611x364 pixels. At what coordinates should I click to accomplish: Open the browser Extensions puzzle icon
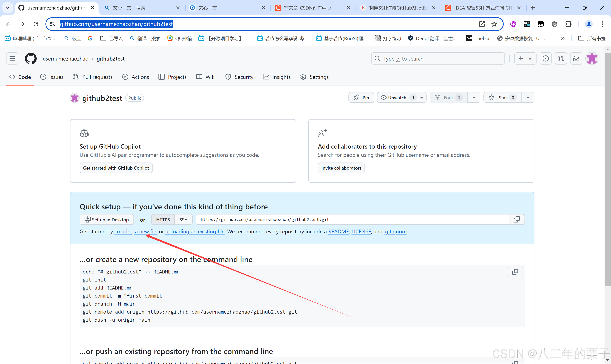click(568, 24)
